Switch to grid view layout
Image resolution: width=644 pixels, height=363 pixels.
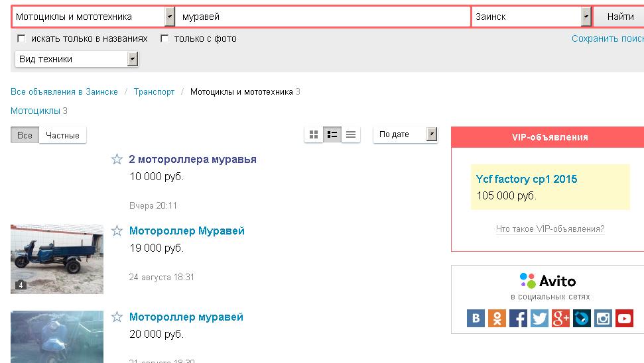(x=314, y=134)
